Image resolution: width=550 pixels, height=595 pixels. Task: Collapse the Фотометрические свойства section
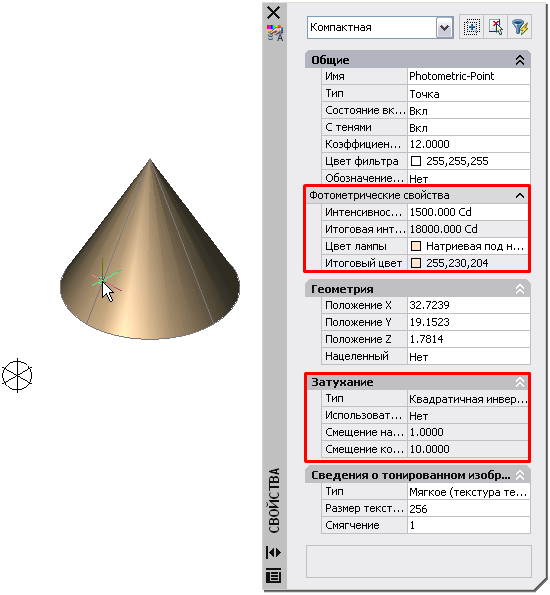pyautogui.click(x=520, y=196)
